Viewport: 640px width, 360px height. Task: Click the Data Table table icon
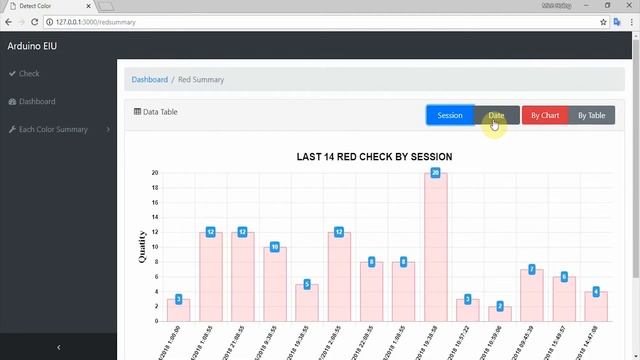click(x=137, y=111)
